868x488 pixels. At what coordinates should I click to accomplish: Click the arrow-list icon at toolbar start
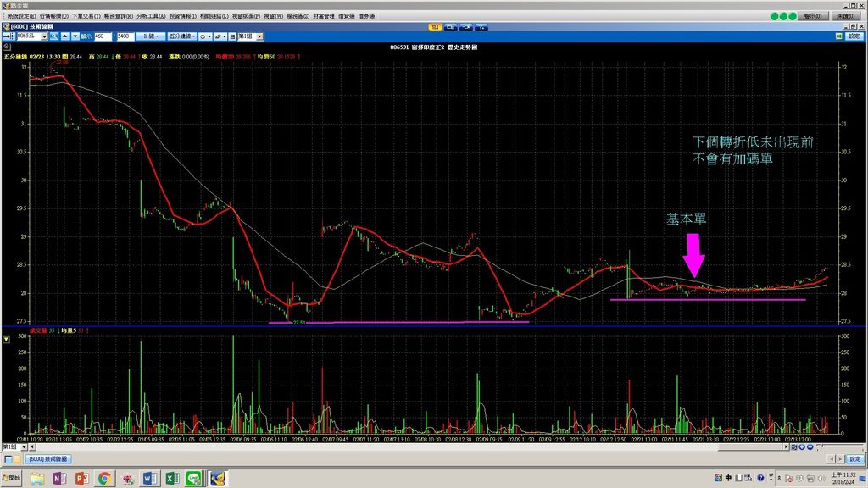tap(8, 36)
